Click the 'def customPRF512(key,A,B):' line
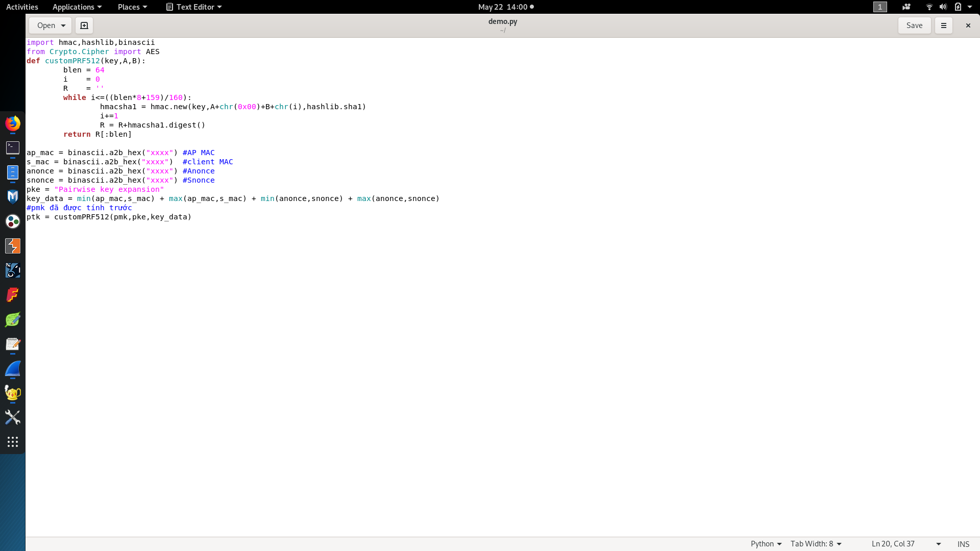 pyautogui.click(x=86, y=61)
